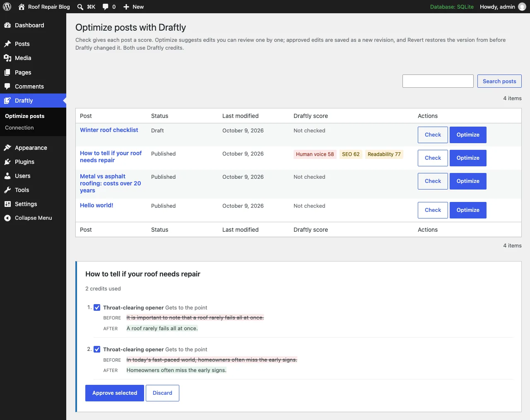The image size is (530, 420).
Task: Open the Optimize posts submenu item
Action: (x=25, y=116)
